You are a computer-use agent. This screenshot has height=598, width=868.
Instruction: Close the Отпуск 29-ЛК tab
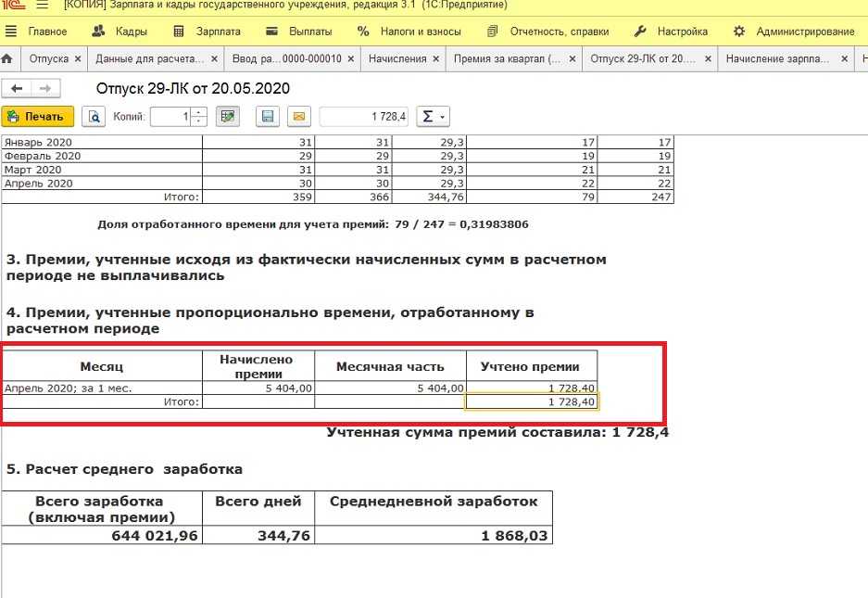click(708, 58)
